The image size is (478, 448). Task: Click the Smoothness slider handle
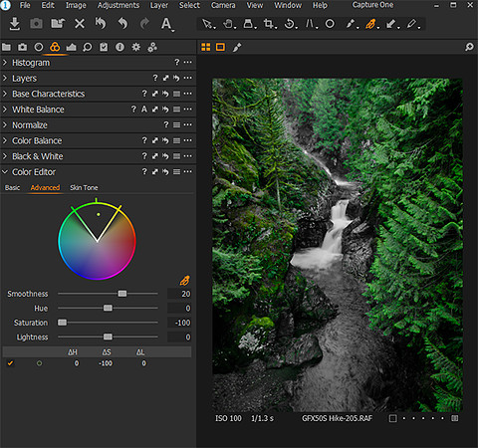coord(122,294)
